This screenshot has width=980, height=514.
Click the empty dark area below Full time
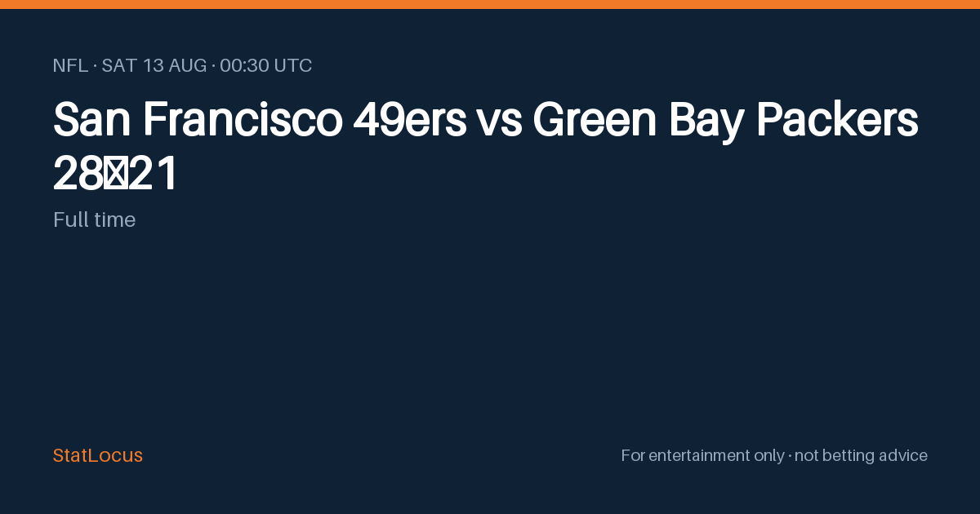point(490,335)
